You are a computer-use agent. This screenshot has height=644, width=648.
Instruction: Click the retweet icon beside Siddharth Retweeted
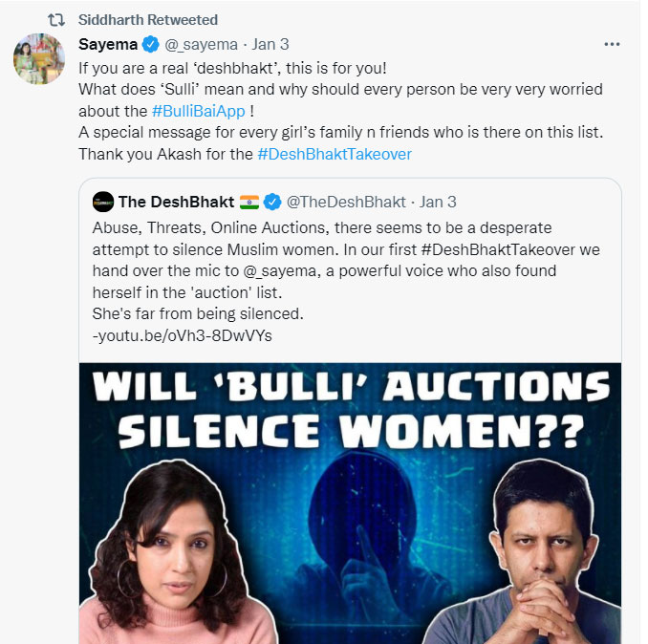56,19
